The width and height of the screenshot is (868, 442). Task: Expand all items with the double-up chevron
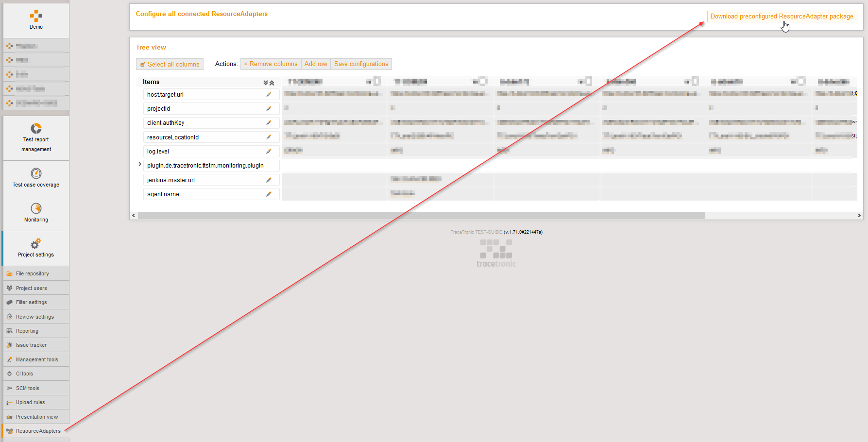(272, 82)
